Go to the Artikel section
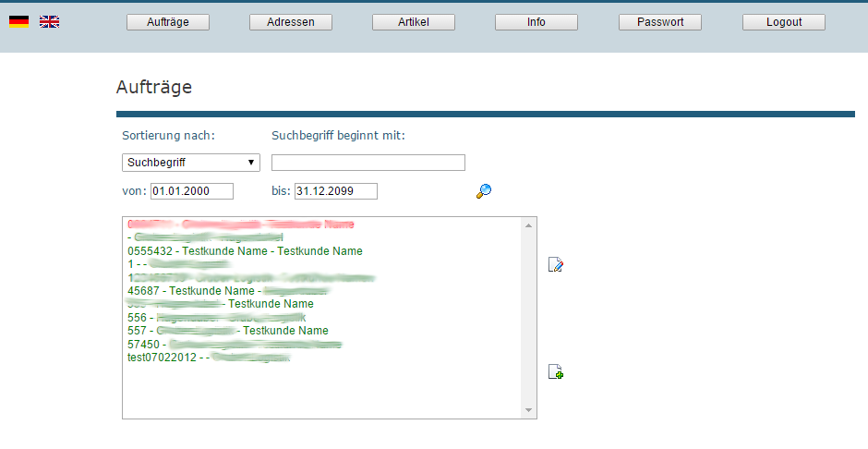 (414, 22)
